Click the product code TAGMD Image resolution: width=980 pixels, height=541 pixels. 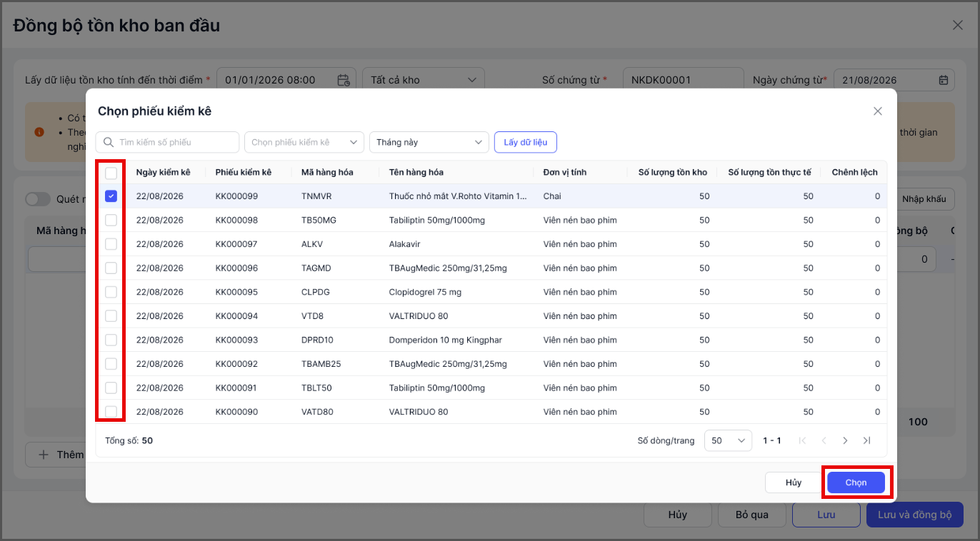click(x=316, y=268)
